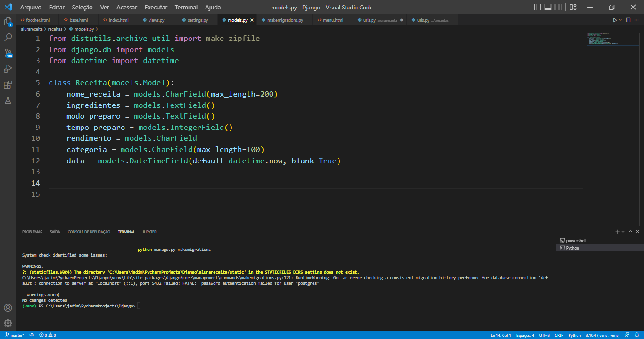Open the Search view in activity bar
This screenshot has height=339, width=644.
coord(8,37)
